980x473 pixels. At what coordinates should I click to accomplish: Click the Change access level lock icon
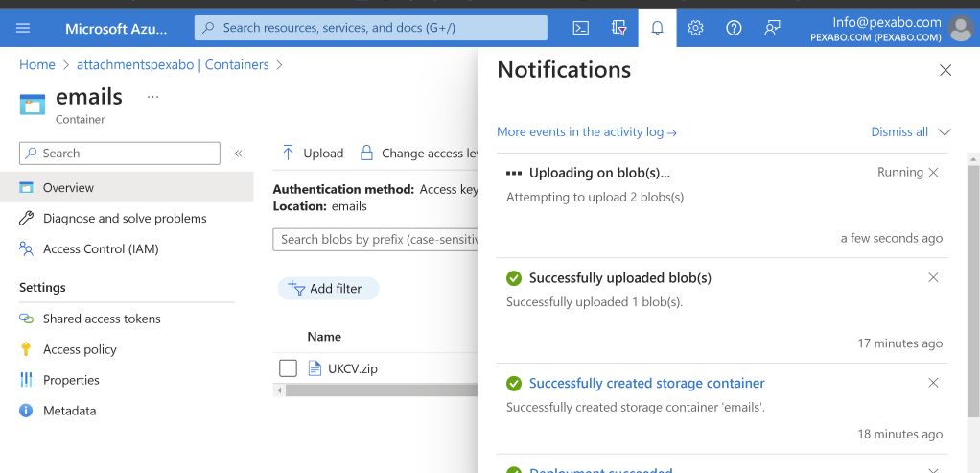pos(367,154)
